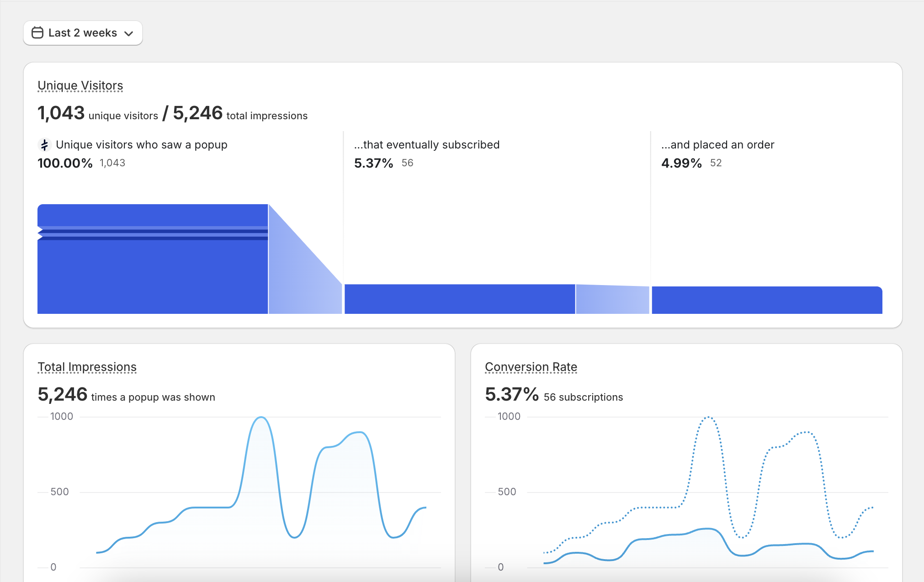Click the lightning icon beside unique visitors metric
Screen dimensions: 924x582
[44, 145]
